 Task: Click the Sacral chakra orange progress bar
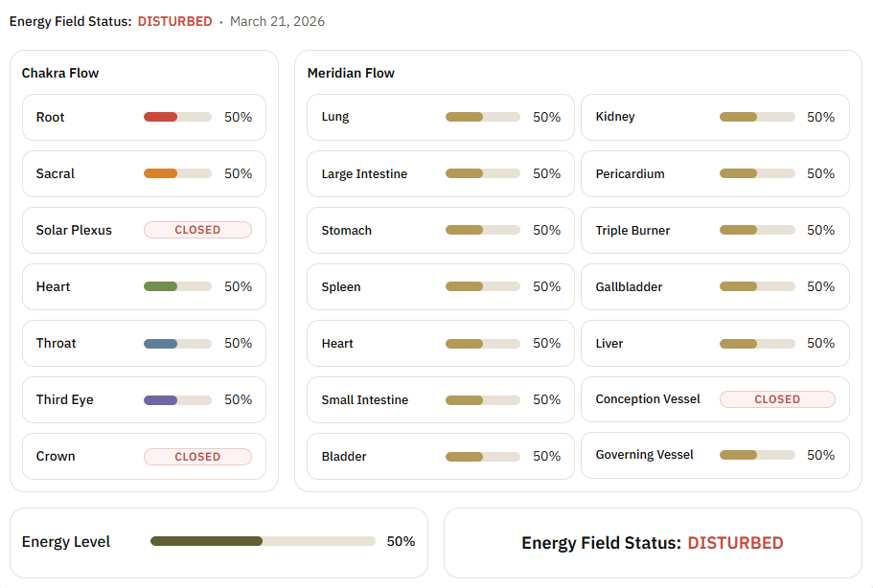coord(177,173)
